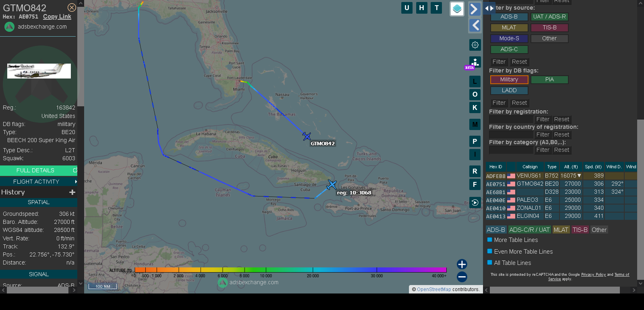Toggle UAT / ADS-R source filter
The height and width of the screenshot is (310, 644).
pos(549,17)
